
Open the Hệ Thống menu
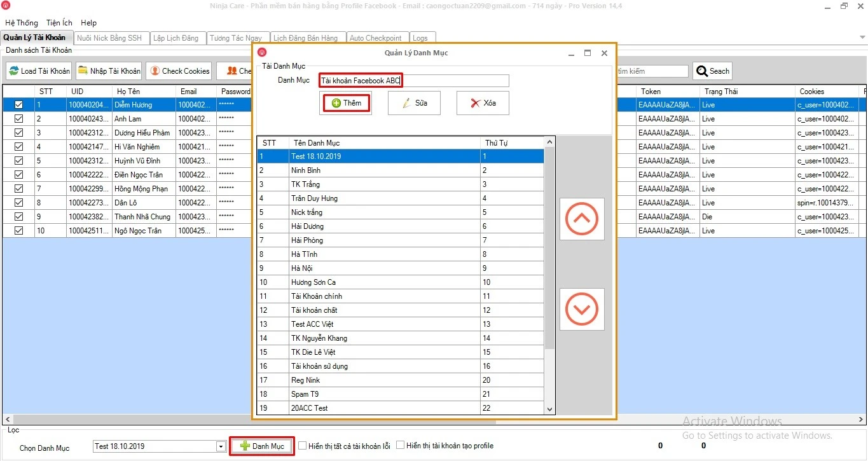(x=21, y=23)
